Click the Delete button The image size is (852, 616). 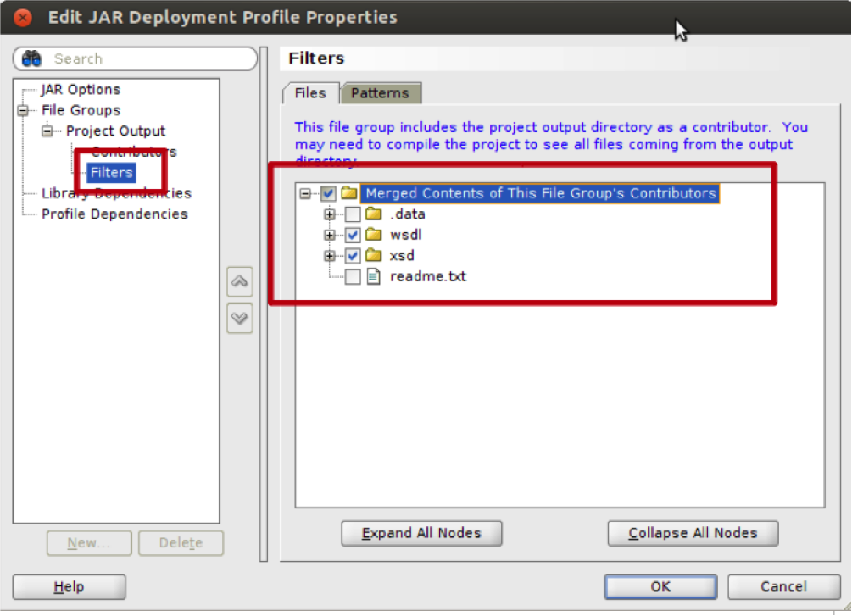(181, 542)
